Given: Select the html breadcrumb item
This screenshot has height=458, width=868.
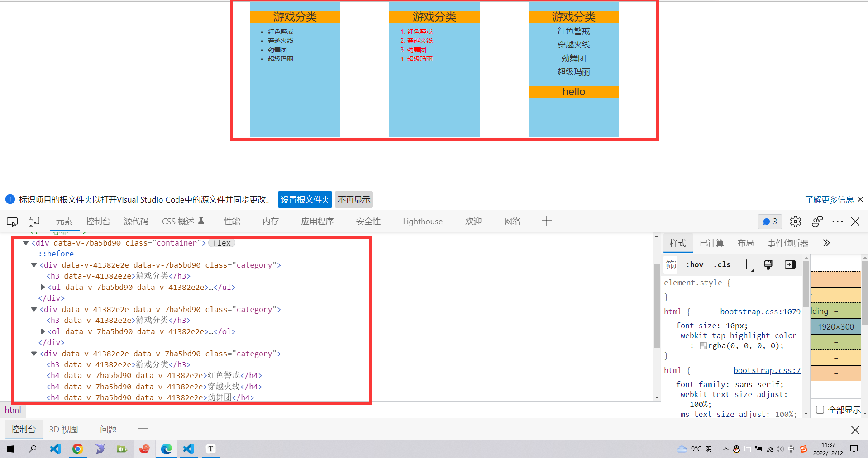Looking at the screenshot, I should click(13, 410).
